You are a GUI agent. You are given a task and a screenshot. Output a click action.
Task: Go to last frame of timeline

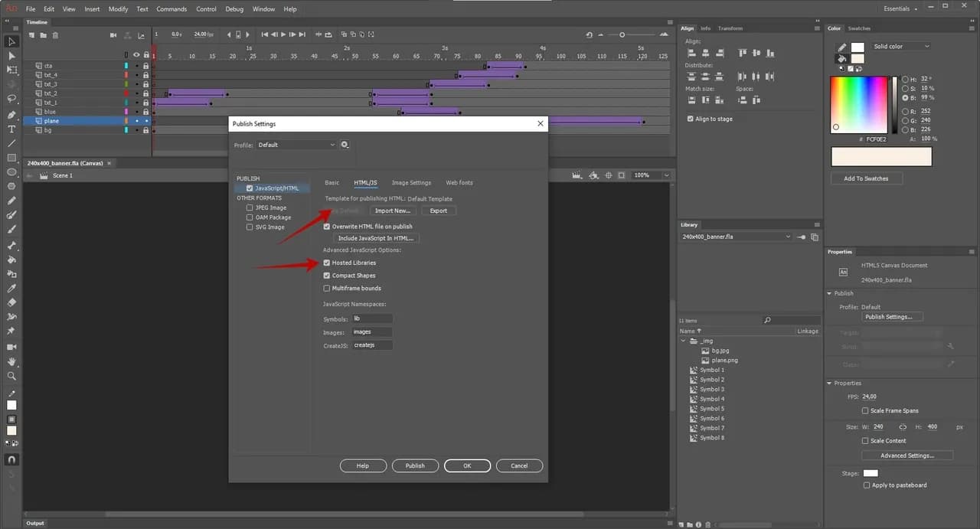[x=302, y=34]
